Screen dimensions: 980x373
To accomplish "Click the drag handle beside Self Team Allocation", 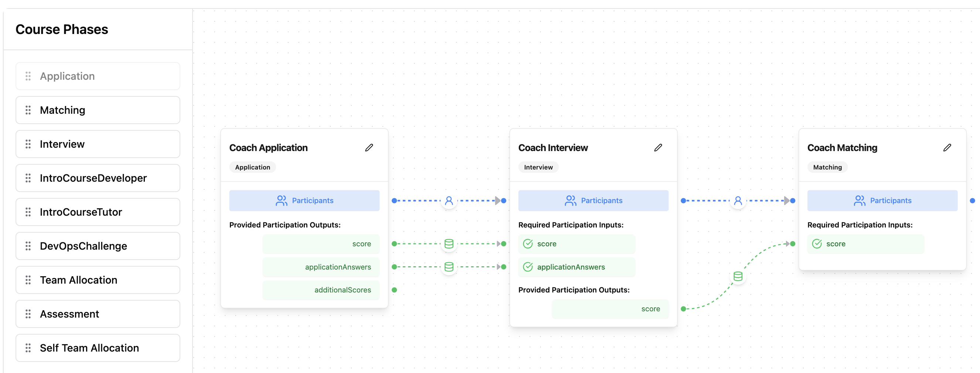I will [x=27, y=348].
